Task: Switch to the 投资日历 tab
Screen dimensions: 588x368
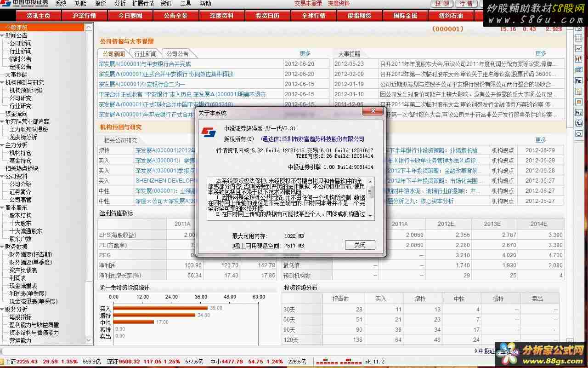Action: pos(268,16)
